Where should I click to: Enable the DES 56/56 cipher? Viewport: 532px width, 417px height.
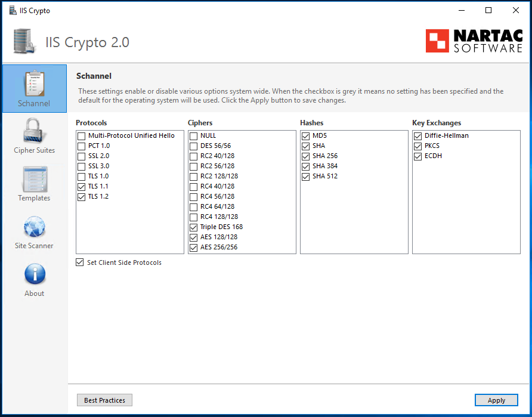[193, 146]
